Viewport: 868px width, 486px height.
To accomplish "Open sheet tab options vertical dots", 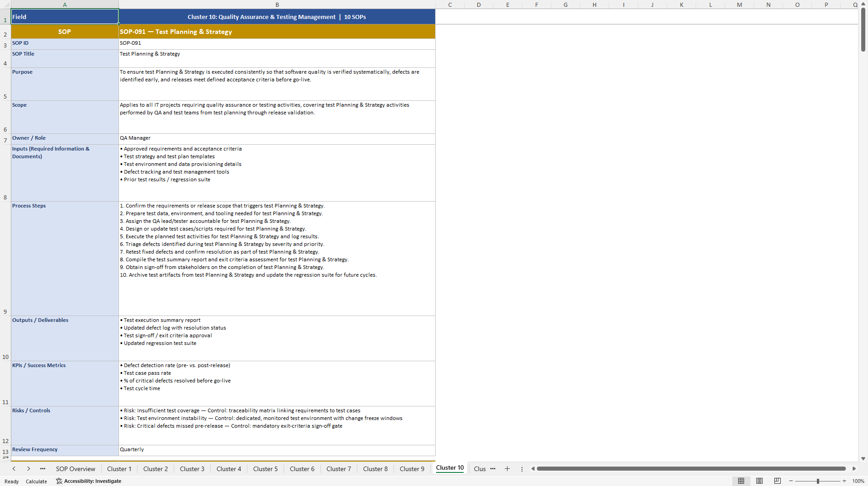I will point(522,469).
